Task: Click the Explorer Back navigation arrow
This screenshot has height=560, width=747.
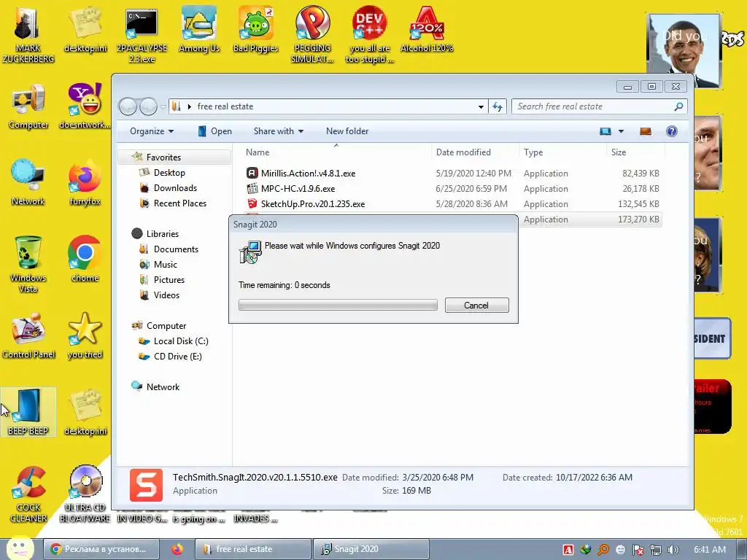Action: (128, 106)
